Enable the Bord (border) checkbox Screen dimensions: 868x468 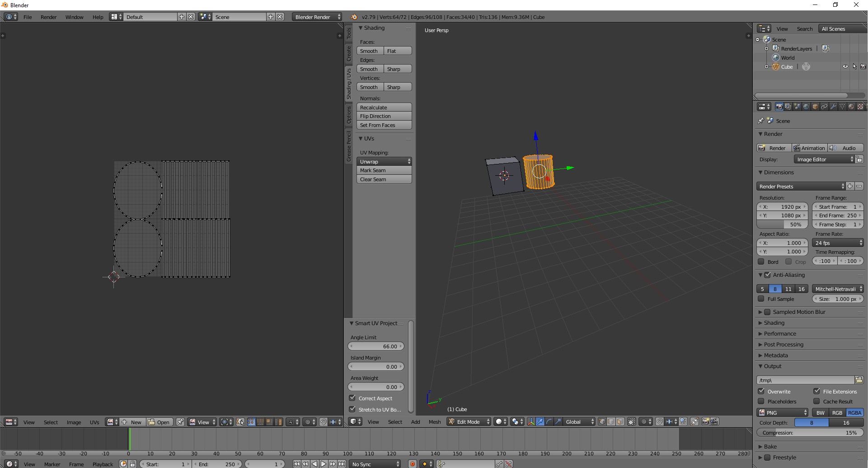pos(761,262)
